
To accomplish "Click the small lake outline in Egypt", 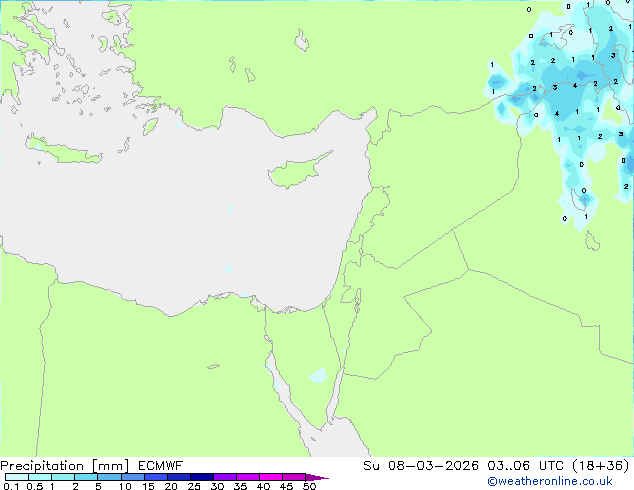I will click(x=213, y=367).
